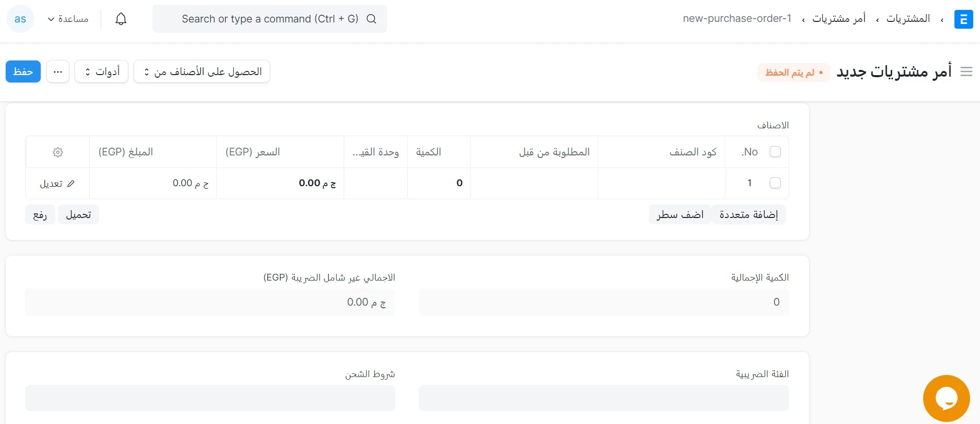The width and height of the screenshot is (980, 424).
Task: Click the المطلوبة من قبل column header
Action: pyautogui.click(x=534, y=152)
